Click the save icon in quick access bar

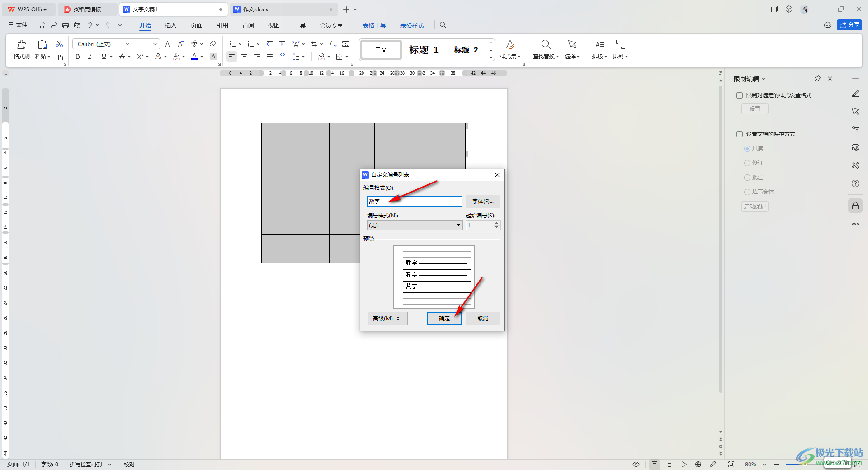click(42, 25)
